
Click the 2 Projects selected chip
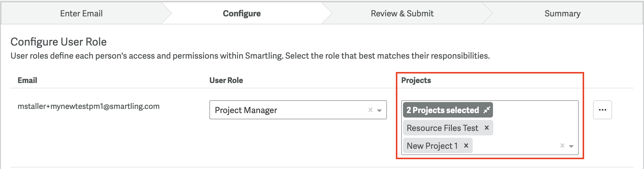tap(443, 110)
